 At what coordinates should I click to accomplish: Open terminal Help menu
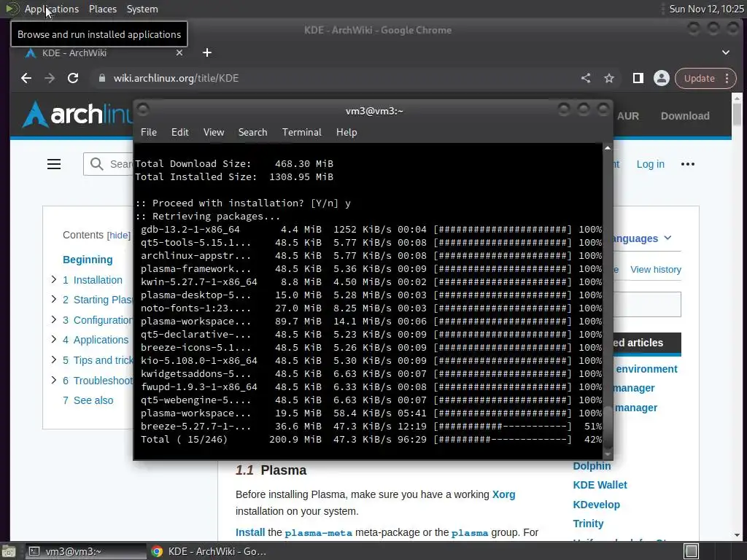pos(347,133)
